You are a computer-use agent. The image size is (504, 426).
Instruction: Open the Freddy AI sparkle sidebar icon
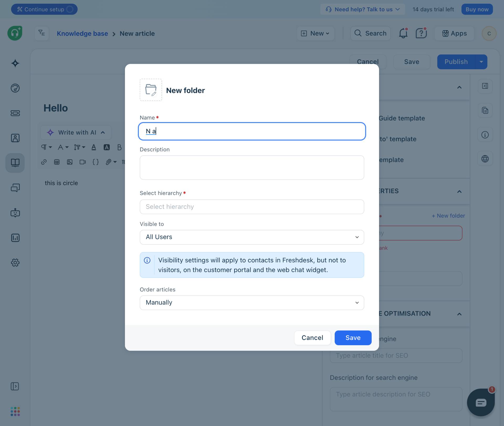click(15, 63)
